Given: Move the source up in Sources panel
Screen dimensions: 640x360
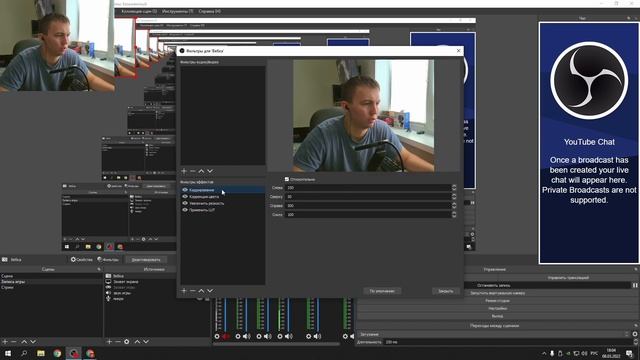Looking at the screenshot, I should click(x=137, y=341).
